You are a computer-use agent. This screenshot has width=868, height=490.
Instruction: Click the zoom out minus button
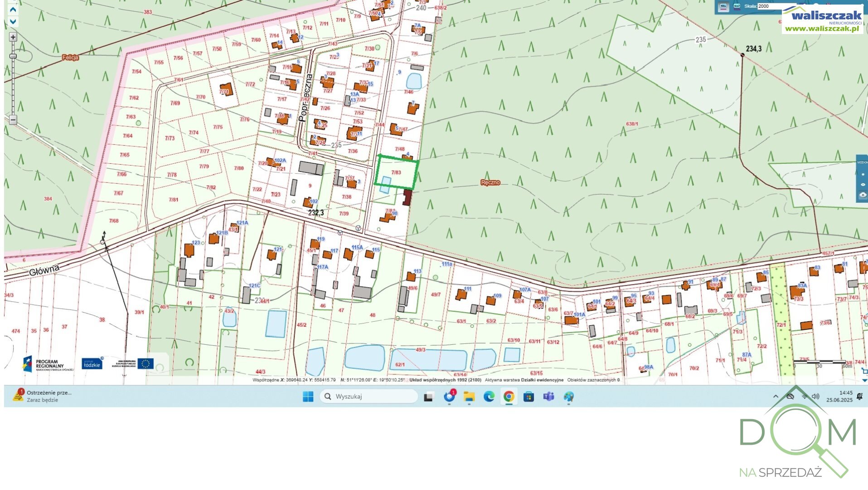point(13,120)
